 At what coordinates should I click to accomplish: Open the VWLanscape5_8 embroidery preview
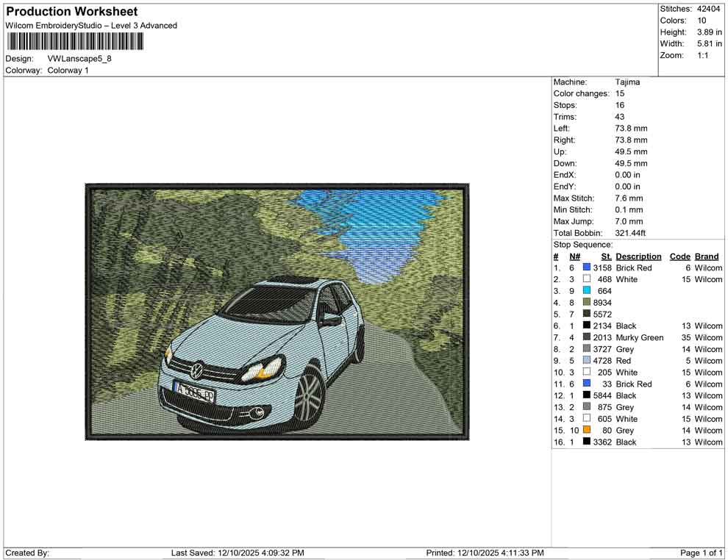coord(276,312)
